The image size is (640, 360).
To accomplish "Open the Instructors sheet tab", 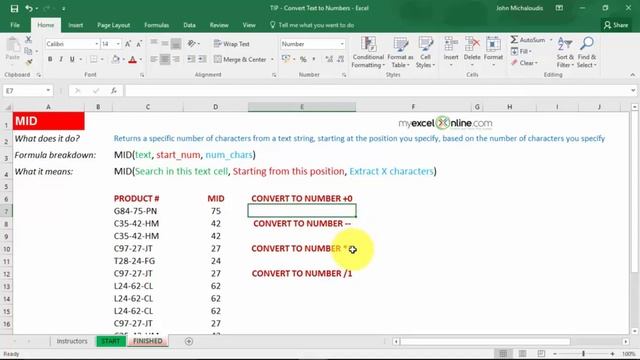I will coord(72,341).
